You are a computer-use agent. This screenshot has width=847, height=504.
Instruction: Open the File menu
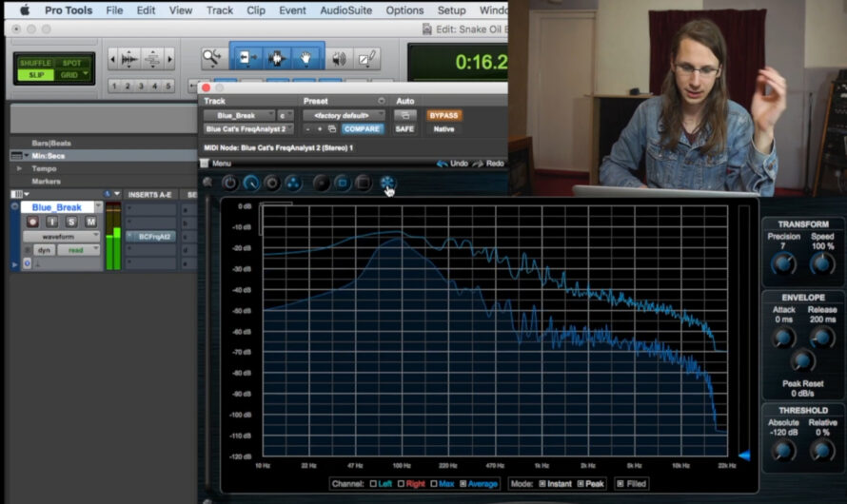tap(114, 10)
